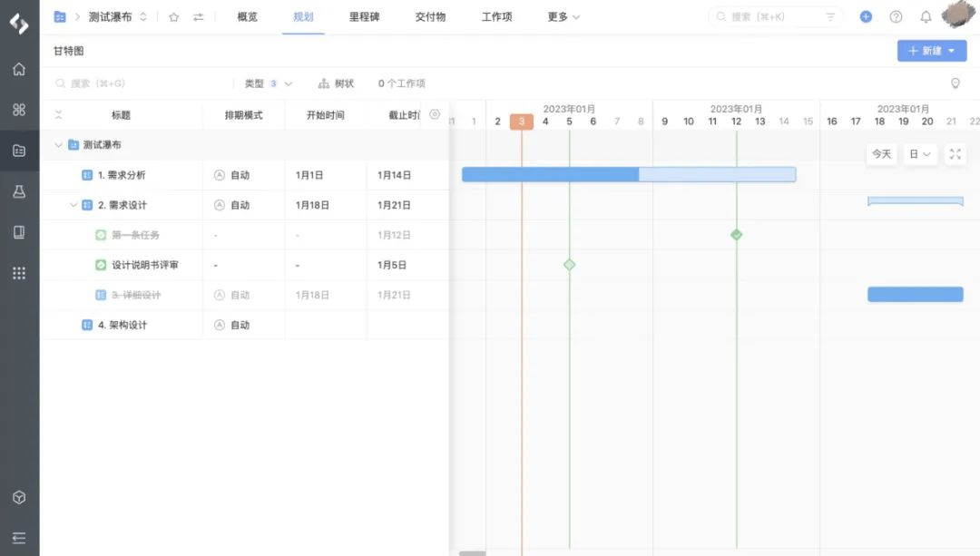Click the 今天 button on the Gantt chart
980x556 pixels.
pyautogui.click(x=880, y=154)
